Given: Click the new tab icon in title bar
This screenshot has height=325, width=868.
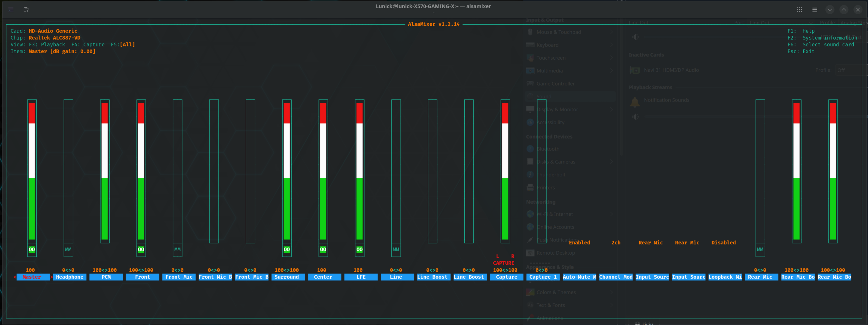Looking at the screenshot, I should pyautogui.click(x=26, y=9).
